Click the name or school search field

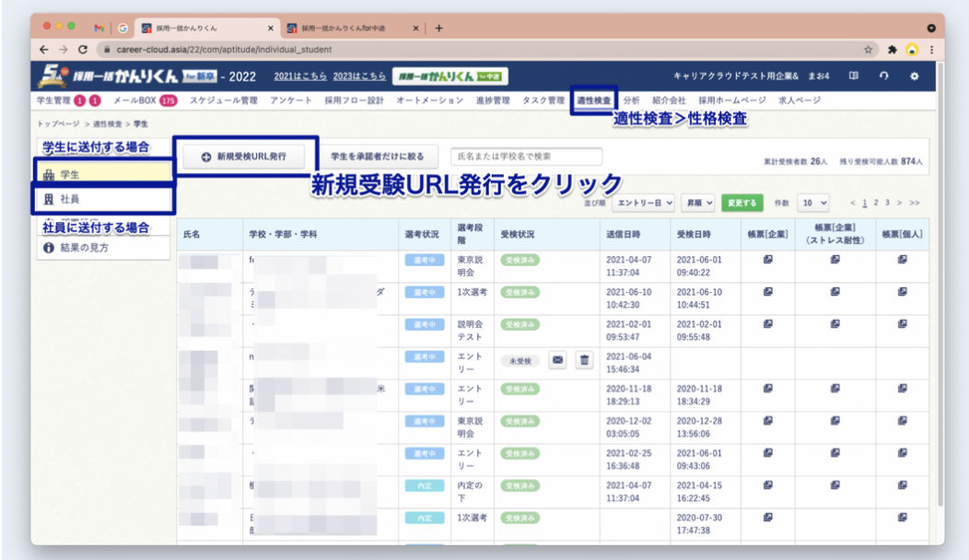tap(525, 157)
